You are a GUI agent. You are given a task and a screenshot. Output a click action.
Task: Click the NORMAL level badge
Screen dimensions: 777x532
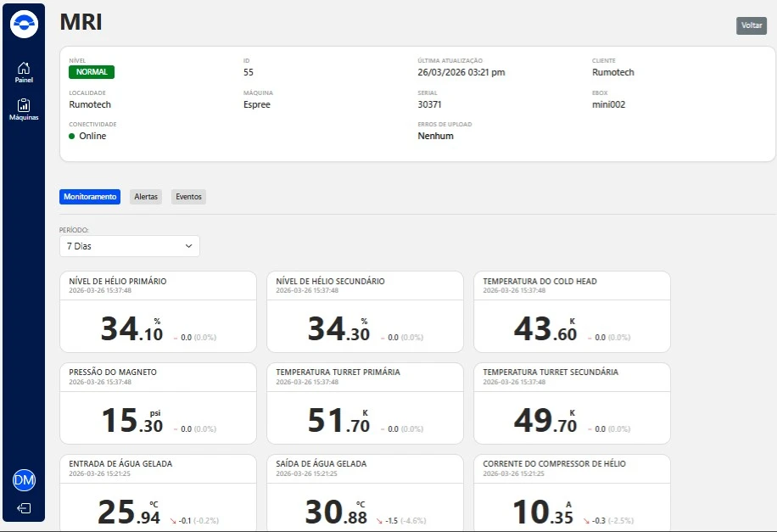coord(92,72)
